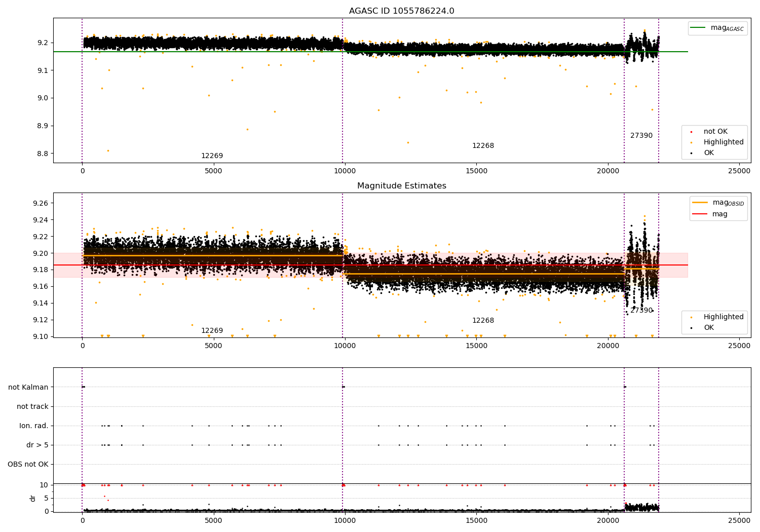
Task: Click the 'dr > 5' row label
Action: 37,445
